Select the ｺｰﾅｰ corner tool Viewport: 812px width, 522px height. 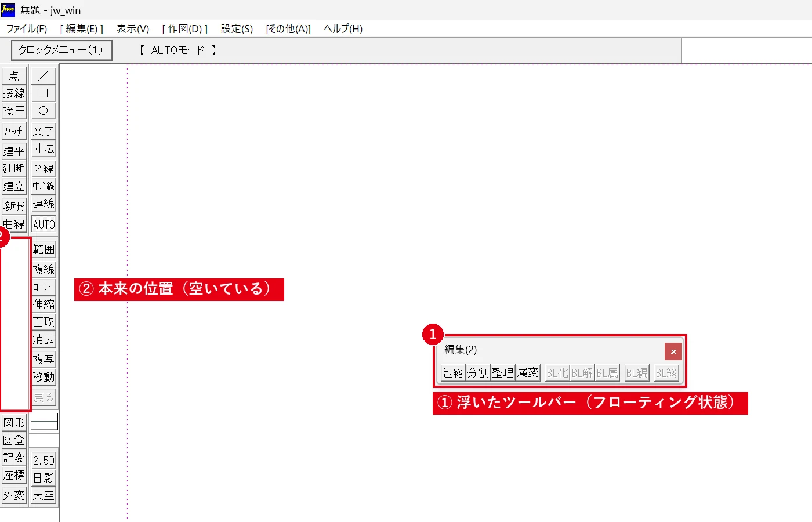(x=43, y=287)
